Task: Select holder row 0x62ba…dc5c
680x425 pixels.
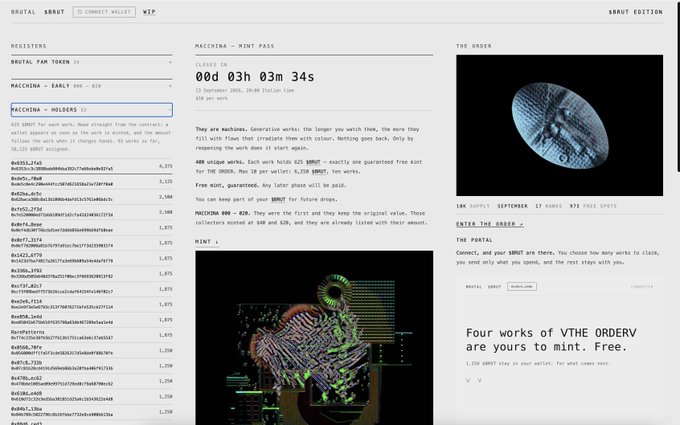Action: click(x=92, y=196)
